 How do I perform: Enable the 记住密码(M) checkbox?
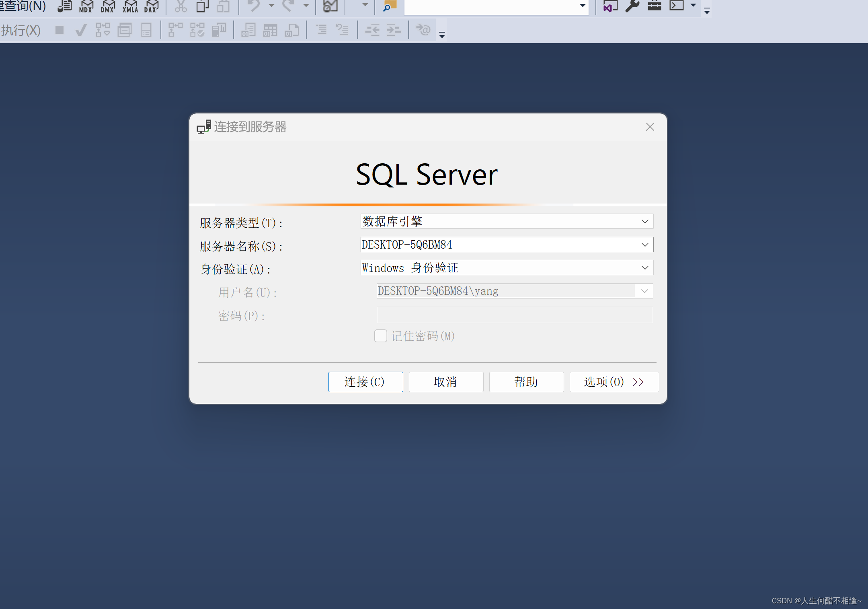point(380,335)
